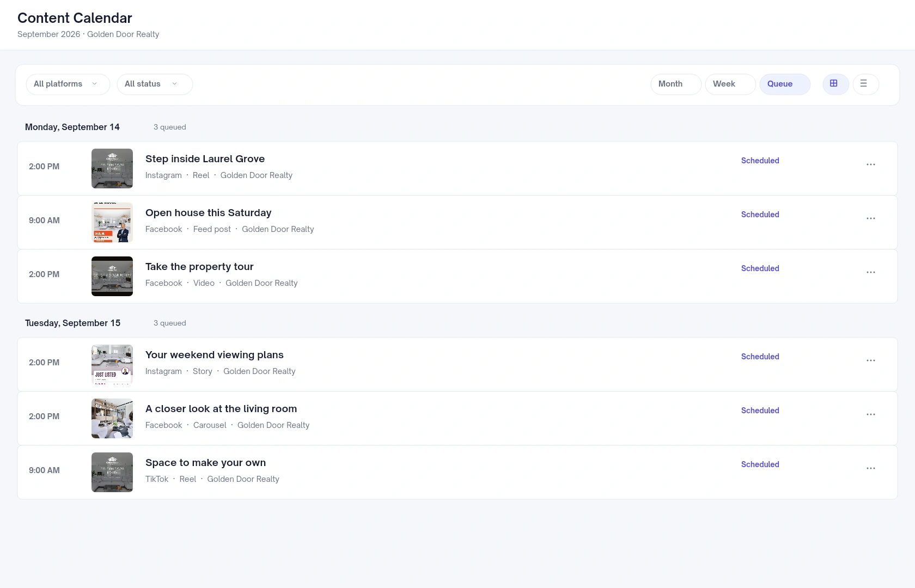The width and height of the screenshot is (915, 588).
Task: Open more options for Step inside Laurel Grove
Action: [870, 164]
